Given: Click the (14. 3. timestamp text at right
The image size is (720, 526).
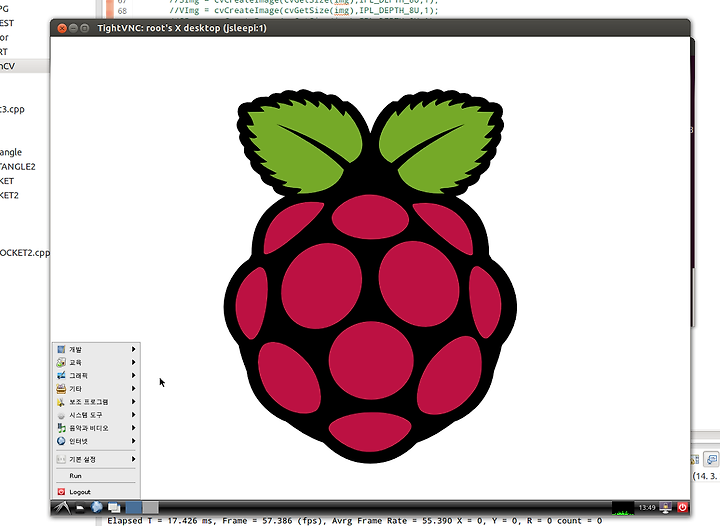Looking at the screenshot, I should pos(705,476).
